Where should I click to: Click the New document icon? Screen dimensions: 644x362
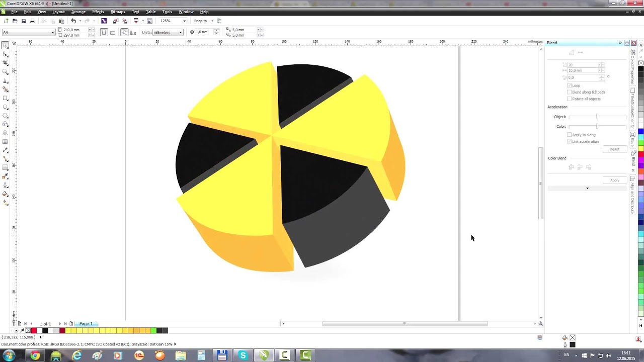6,21
